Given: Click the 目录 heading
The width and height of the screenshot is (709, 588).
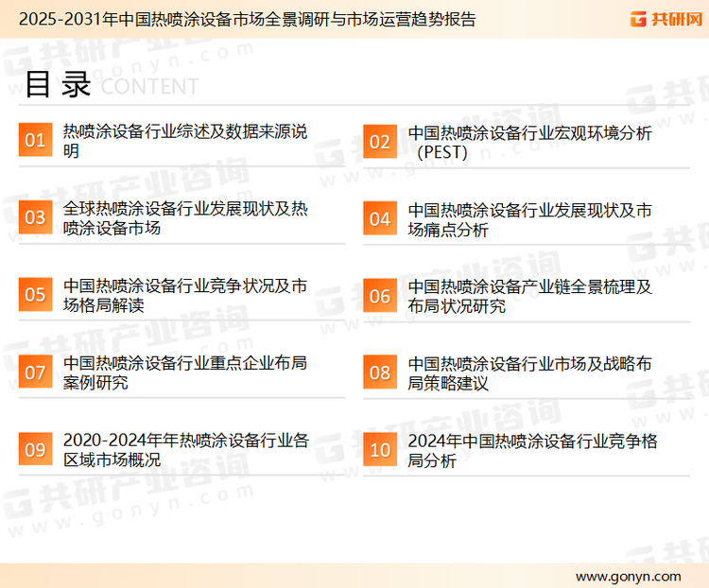Looking at the screenshot, I should click(58, 84).
